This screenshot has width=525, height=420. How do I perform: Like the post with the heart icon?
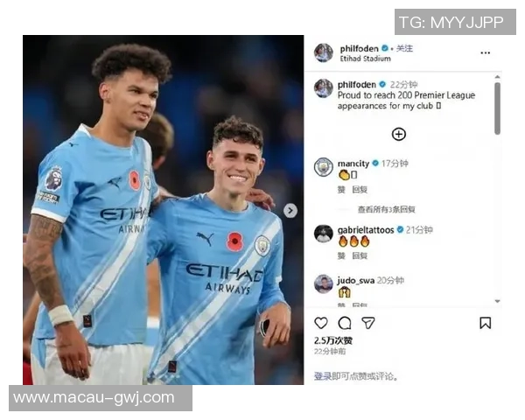pos(321,323)
